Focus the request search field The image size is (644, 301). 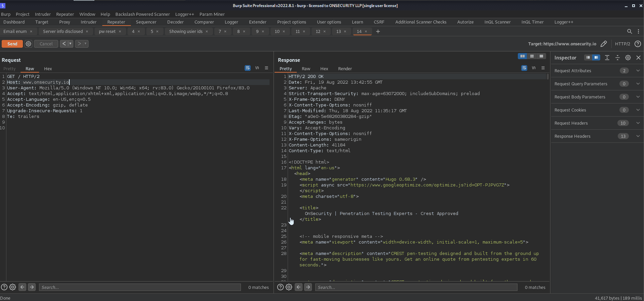click(x=140, y=287)
